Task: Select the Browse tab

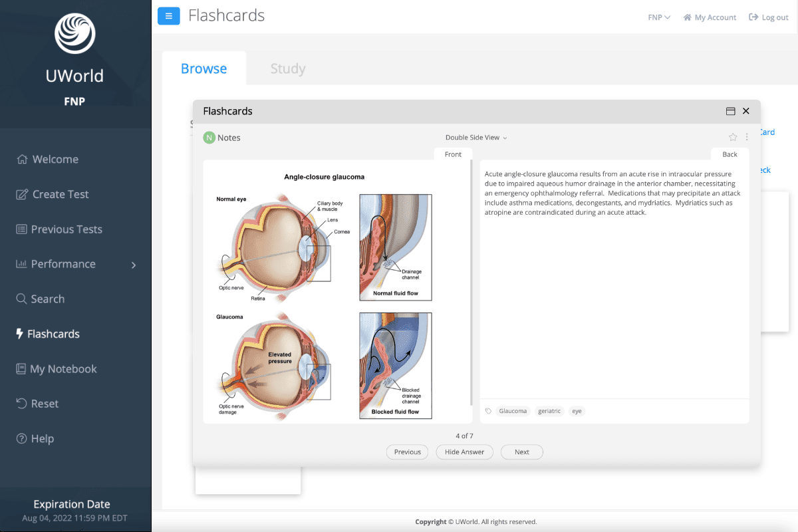Action: point(203,68)
